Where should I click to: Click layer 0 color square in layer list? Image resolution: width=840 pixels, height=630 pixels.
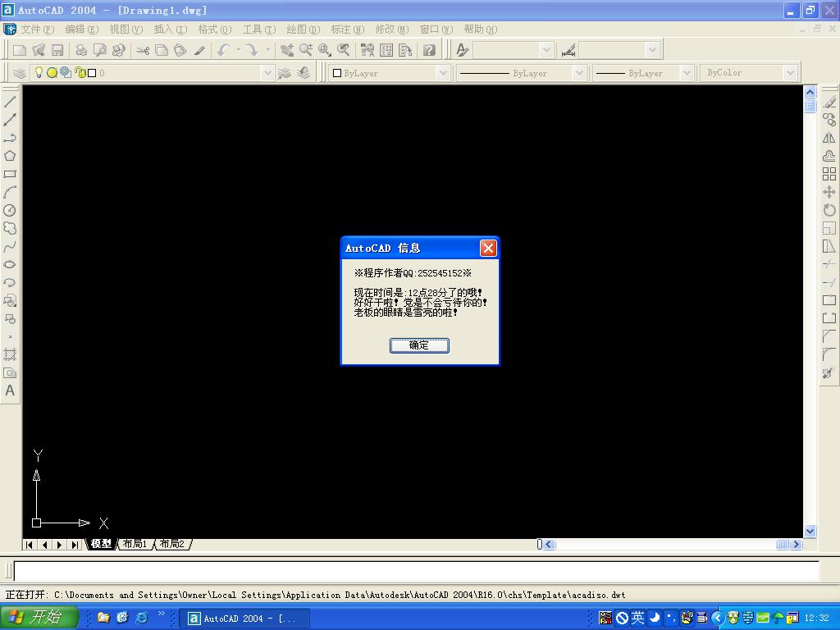click(92, 73)
